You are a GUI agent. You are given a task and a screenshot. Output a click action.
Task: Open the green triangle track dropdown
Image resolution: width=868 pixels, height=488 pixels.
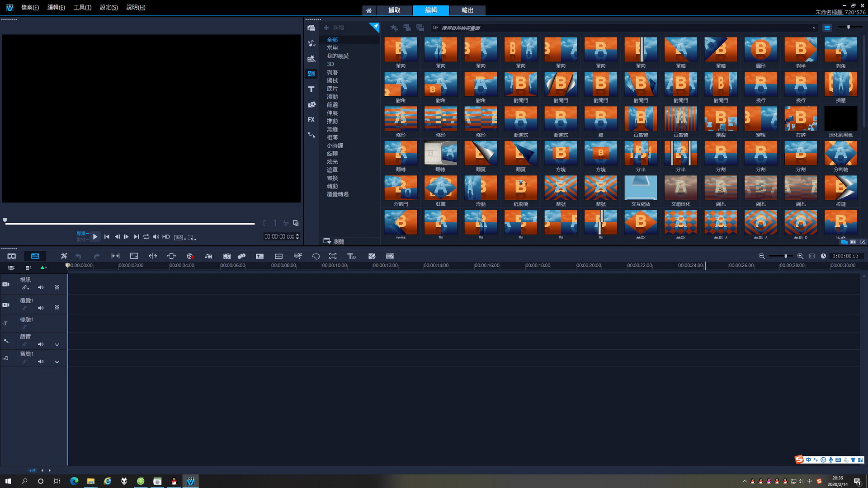pos(43,268)
